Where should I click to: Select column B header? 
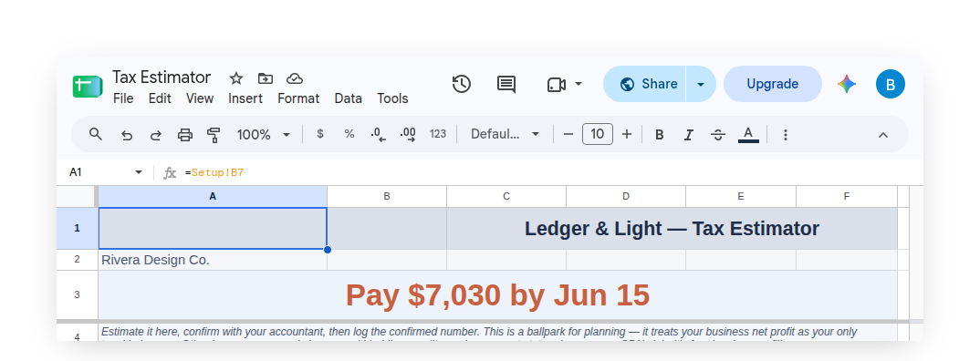click(387, 196)
